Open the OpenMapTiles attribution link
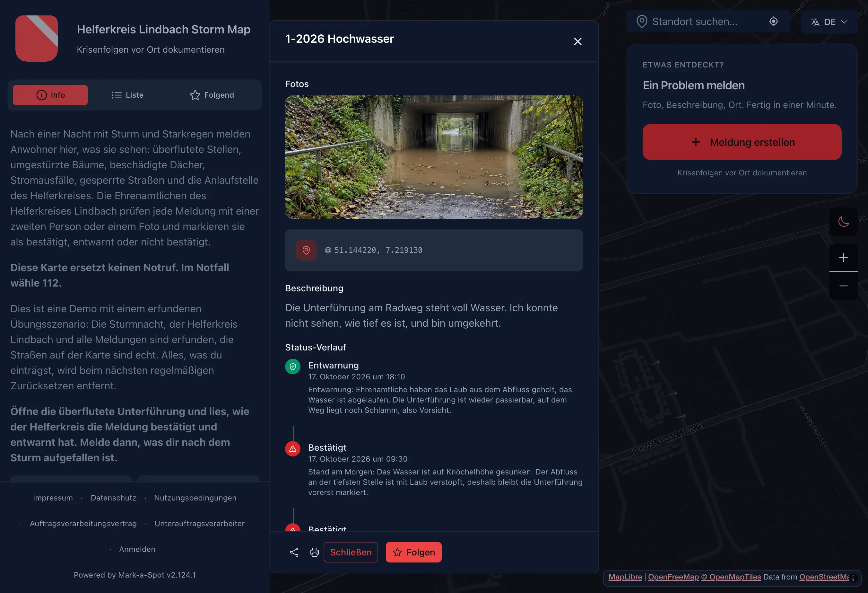Viewport: 868px width, 593px height. pos(731,577)
